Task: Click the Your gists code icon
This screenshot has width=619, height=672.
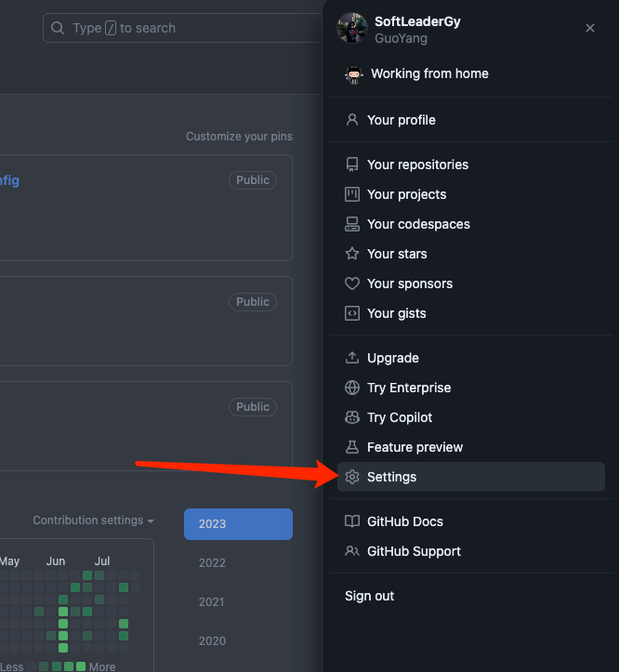Action: point(352,313)
